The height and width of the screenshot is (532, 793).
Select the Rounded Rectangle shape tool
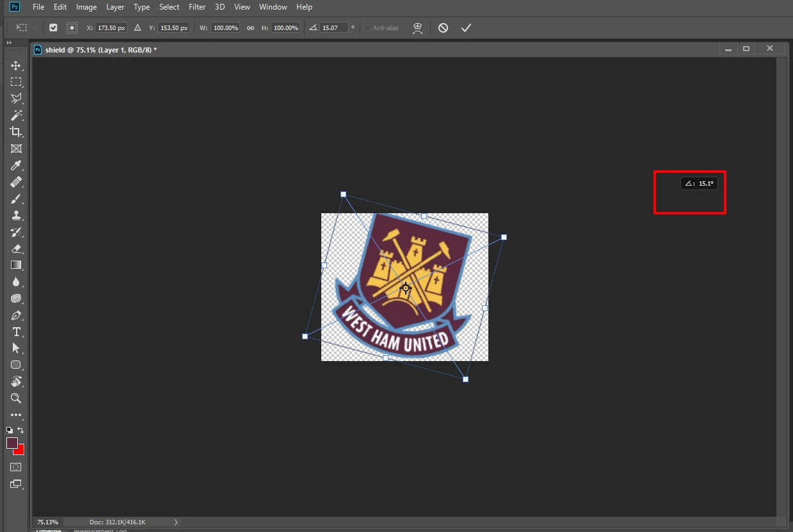pyautogui.click(x=16, y=365)
